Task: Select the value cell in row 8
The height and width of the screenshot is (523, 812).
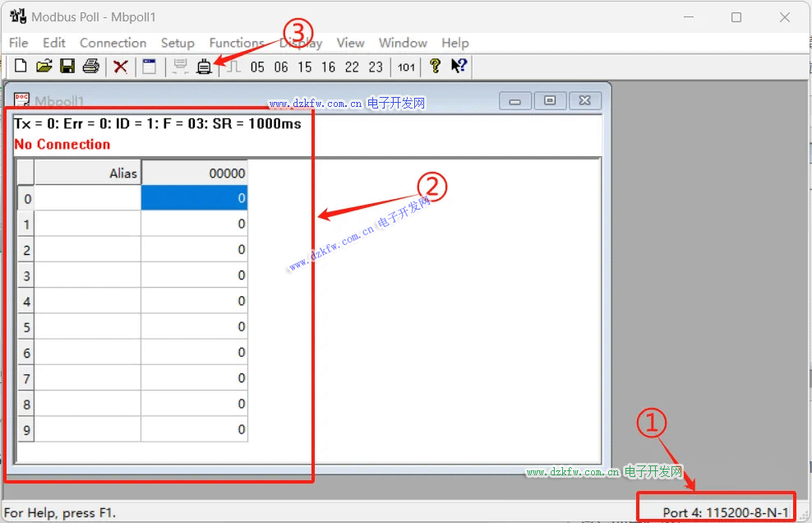Action: (x=195, y=403)
